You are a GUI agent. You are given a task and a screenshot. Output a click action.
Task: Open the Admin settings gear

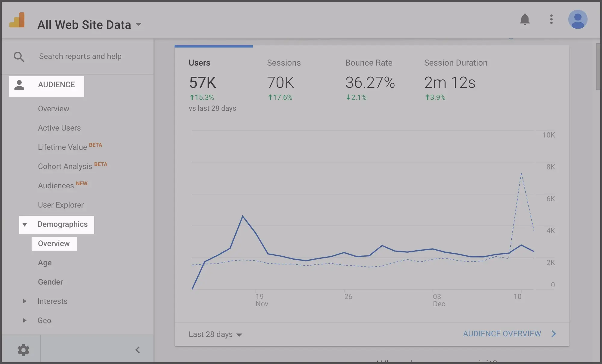click(24, 349)
